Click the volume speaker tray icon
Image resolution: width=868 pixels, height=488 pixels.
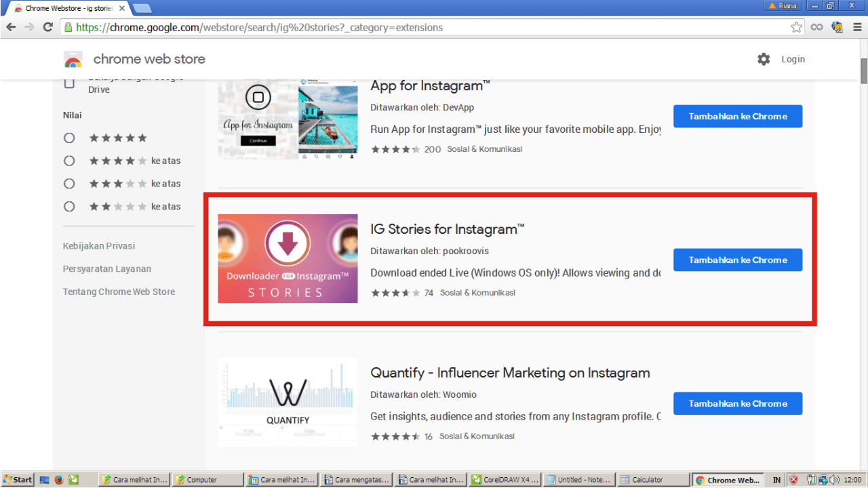834,480
